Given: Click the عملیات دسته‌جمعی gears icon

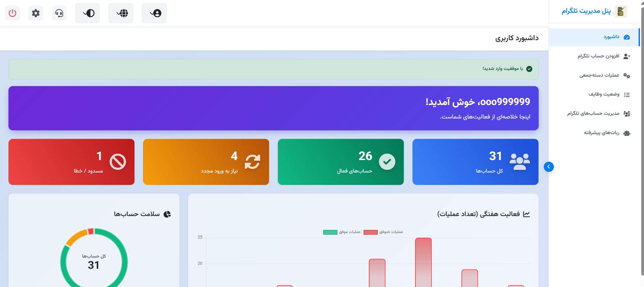Looking at the screenshot, I should coord(626,76).
